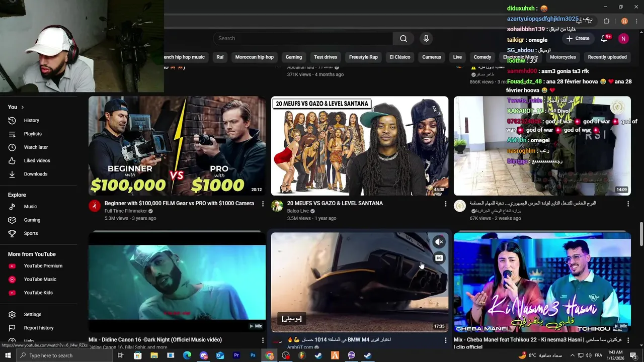Select Recently uploaded filter chip
The height and width of the screenshot is (362, 644).
click(607, 57)
